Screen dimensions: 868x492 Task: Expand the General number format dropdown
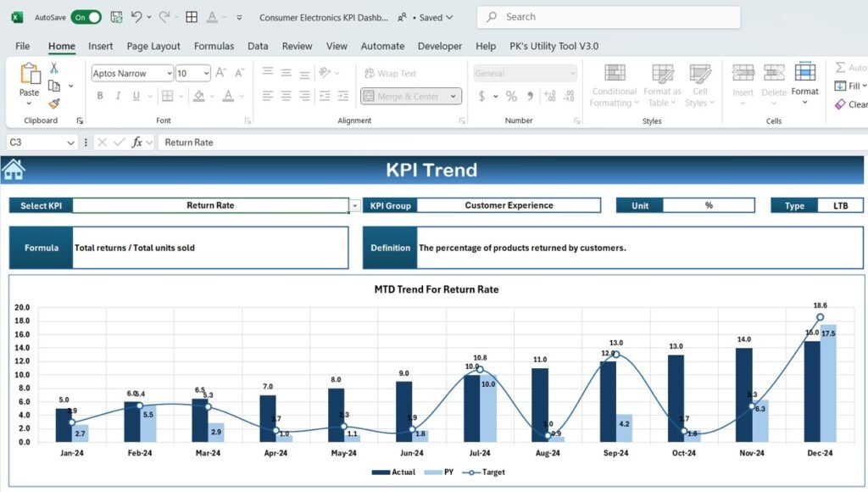(572, 74)
